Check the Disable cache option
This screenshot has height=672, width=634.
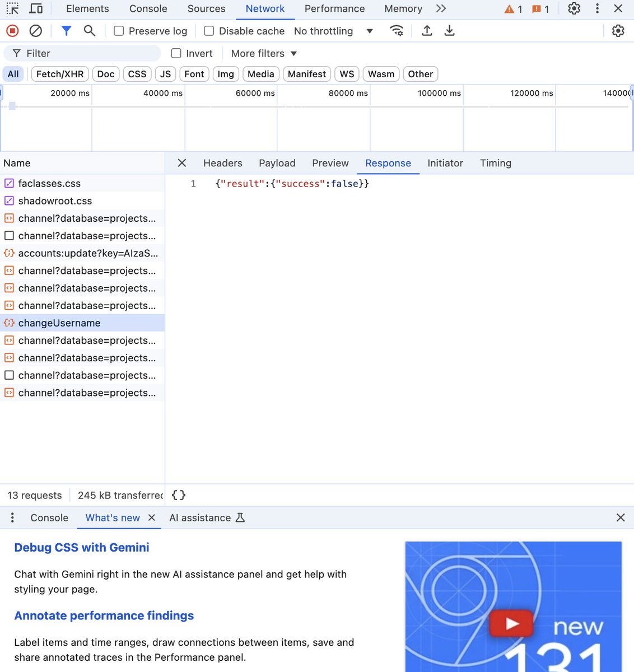pos(209,31)
